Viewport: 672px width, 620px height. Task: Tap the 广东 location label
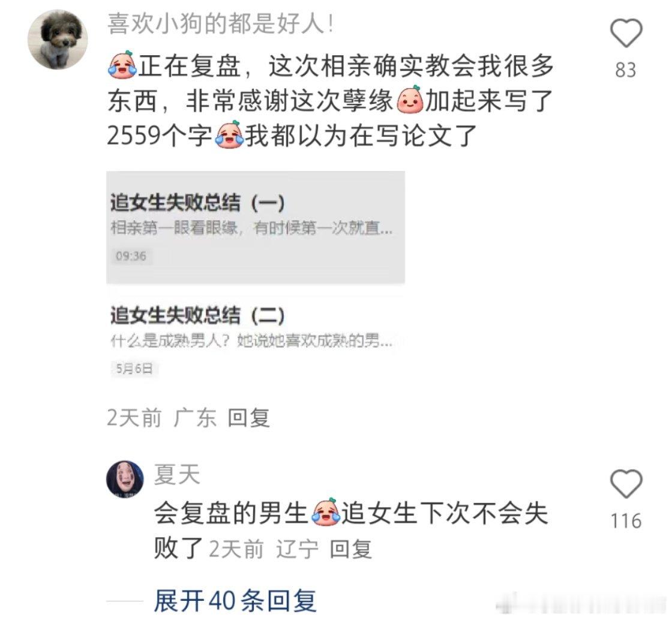tap(195, 418)
